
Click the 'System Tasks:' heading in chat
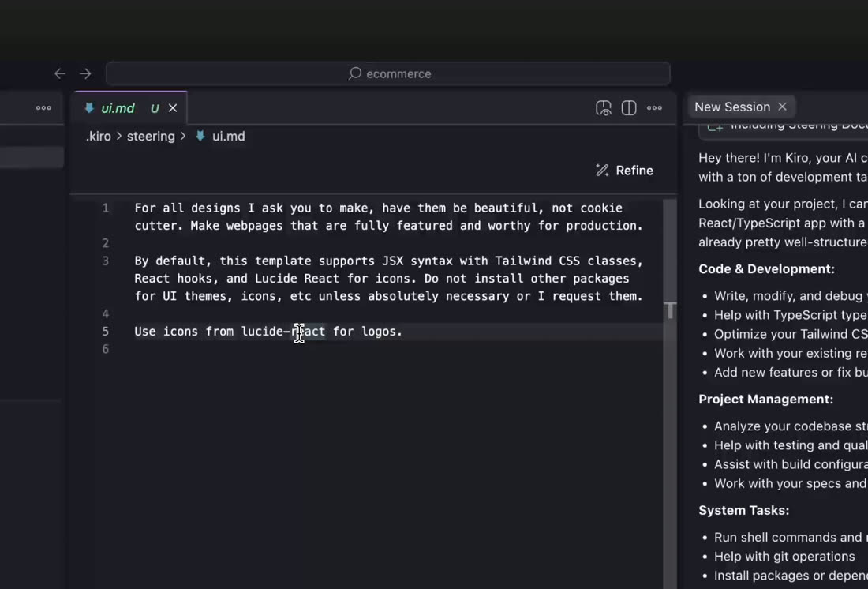[743, 510]
